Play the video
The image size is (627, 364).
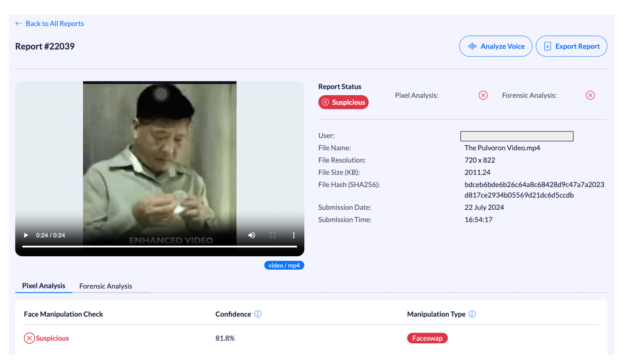tap(26, 235)
